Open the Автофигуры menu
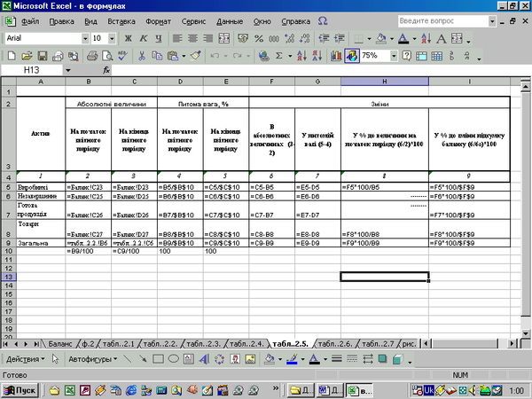The height and width of the screenshot is (399, 532). [92, 359]
